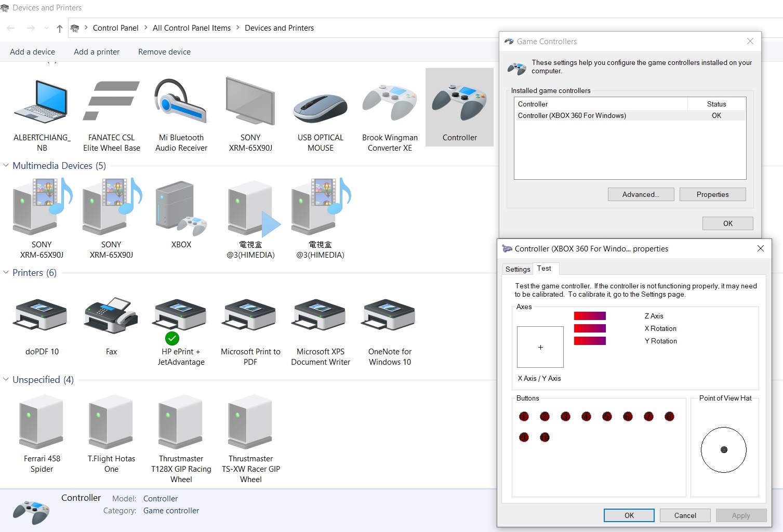Click Add a printer in toolbar

(x=97, y=52)
